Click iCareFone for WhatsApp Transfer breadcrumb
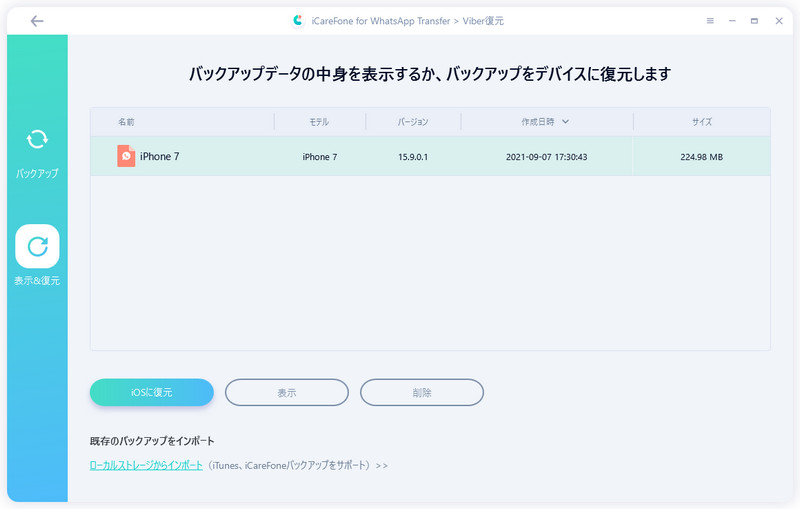800x509 pixels. pyautogui.click(x=381, y=21)
